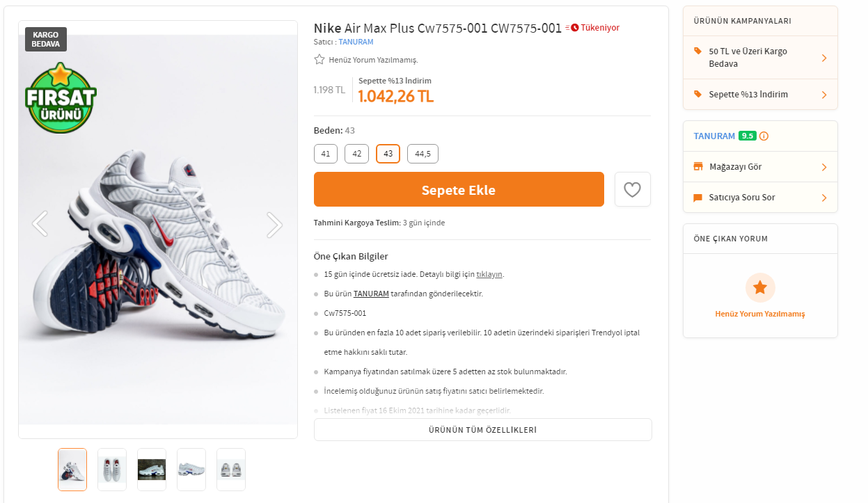Click previous image arrow on product photo

pyautogui.click(x=40, y=224)
